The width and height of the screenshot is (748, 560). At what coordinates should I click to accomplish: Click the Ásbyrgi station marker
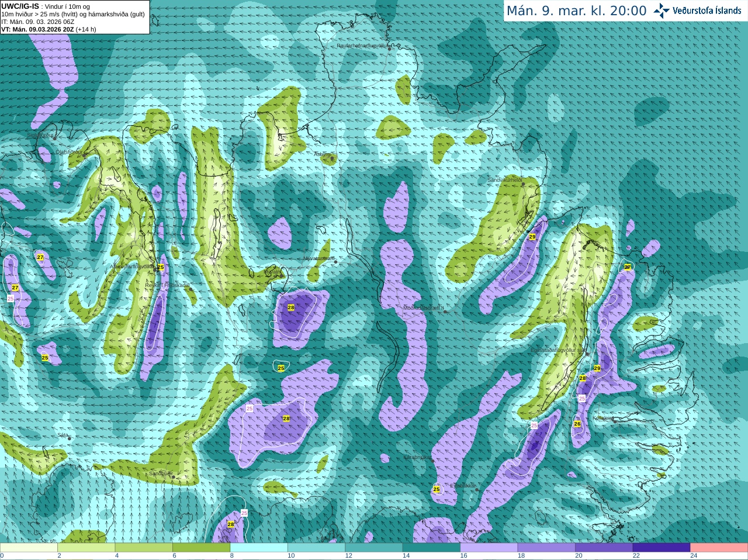[332, 158]
